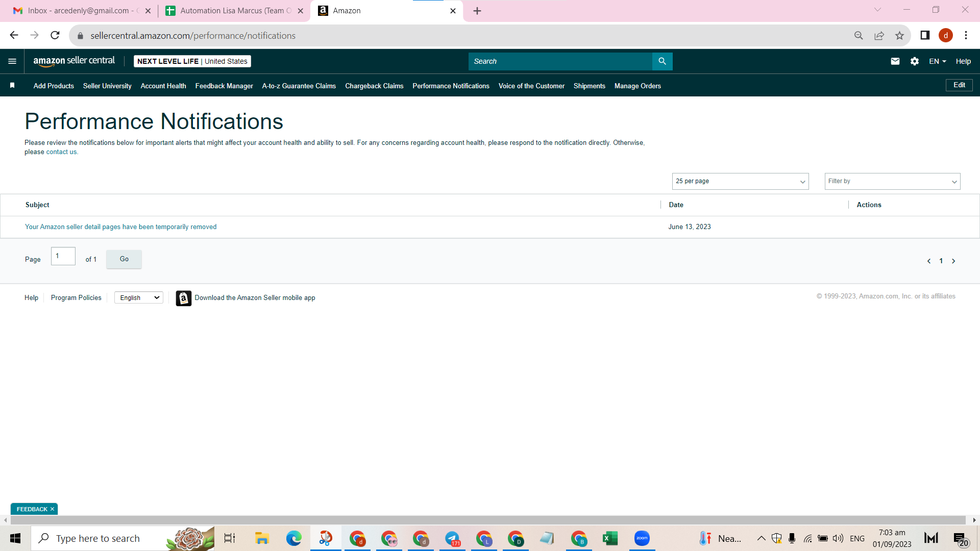Viewport: 980px width, 551px height.
Task: Click the share page icon in the address bar
Action: pyautogui.click(x=879, y=35)
